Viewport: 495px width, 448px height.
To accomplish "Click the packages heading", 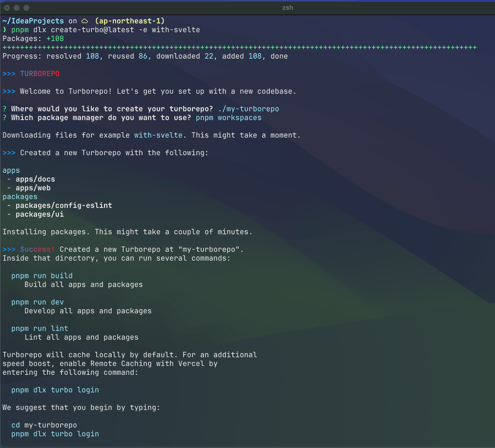I will click(x=20, y=197).
